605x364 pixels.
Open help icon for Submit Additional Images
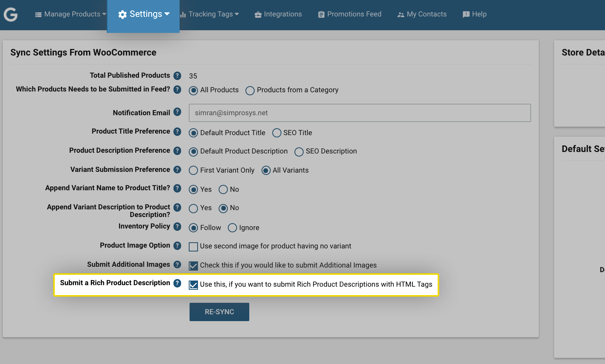tap(177, 264)
